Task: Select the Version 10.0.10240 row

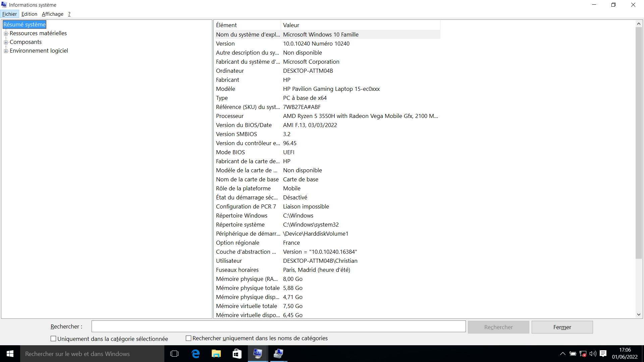Action: coord(327,44)
